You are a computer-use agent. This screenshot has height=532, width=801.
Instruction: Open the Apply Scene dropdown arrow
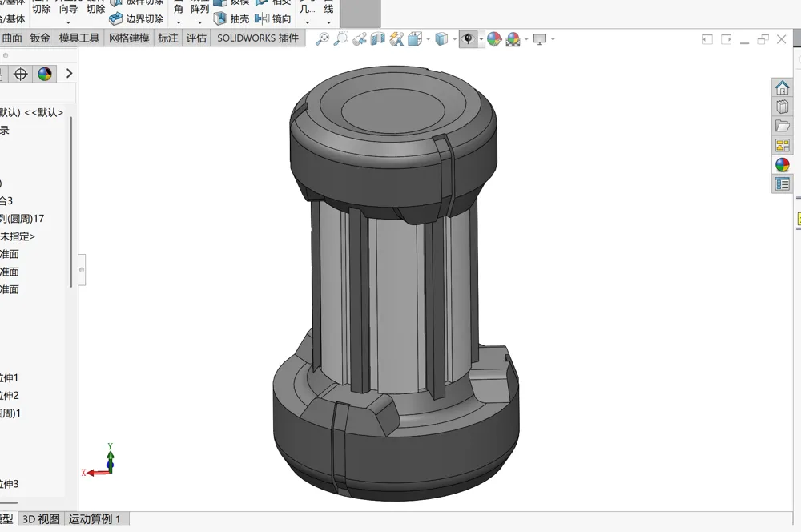[526, 39]
